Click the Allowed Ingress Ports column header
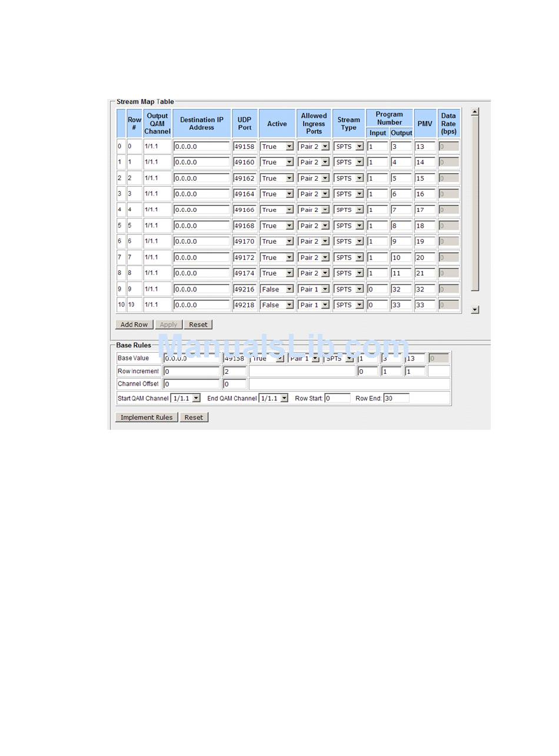This screenshot has height=756, width=559. point(314,123)
